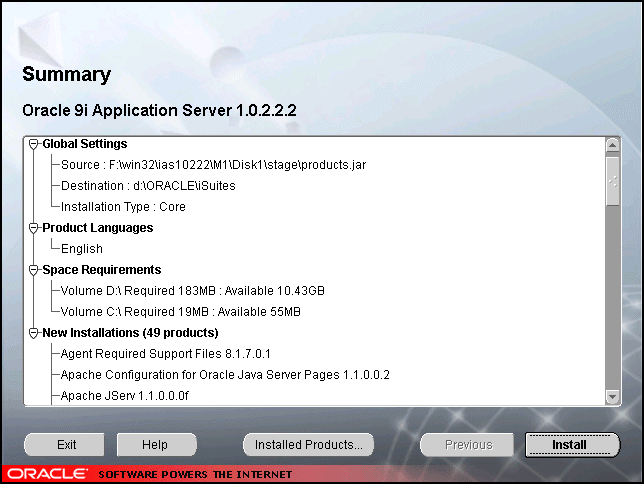Select the English language row

point(82,249)
